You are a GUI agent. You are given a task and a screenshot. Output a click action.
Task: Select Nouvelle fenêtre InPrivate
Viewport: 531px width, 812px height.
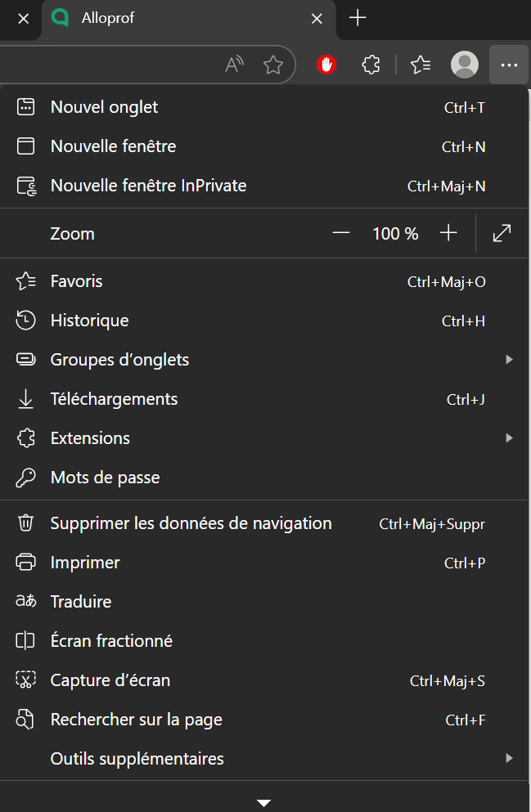[148, 186]
